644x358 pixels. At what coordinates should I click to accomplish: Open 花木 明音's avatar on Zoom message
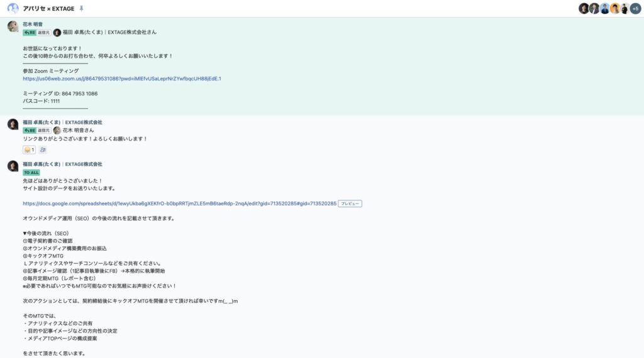tap(13, 26)
